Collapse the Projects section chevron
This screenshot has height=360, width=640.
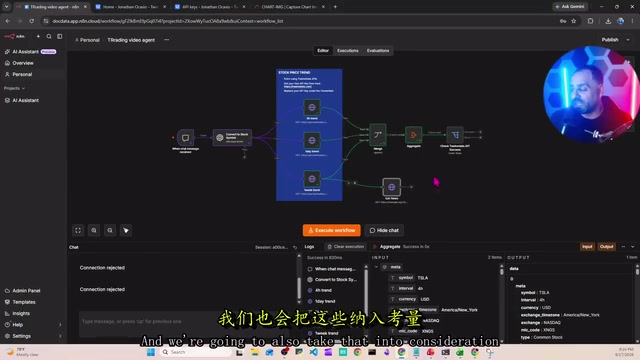(x=23, y=89)
